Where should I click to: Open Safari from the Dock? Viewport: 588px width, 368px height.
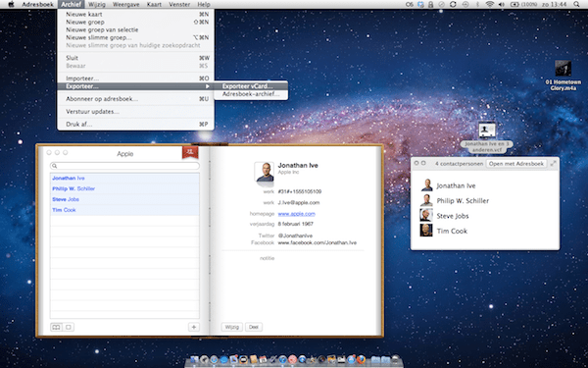click(214, 360)
